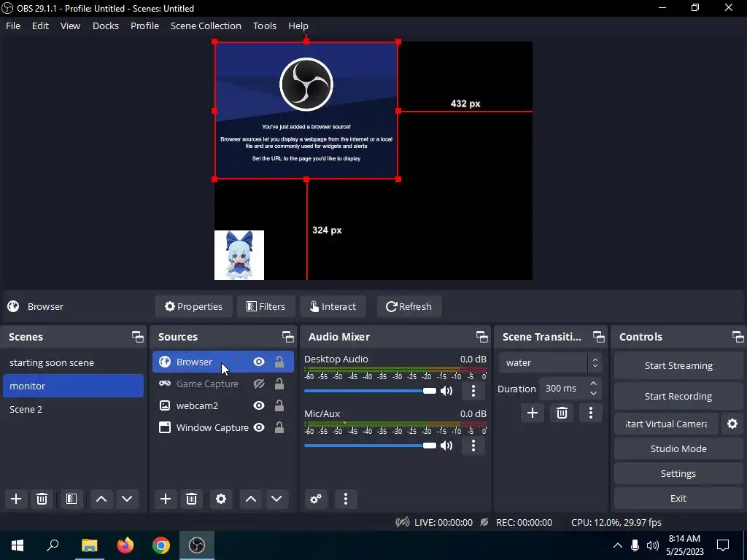Undock the Scene Transitions panel
This screenshot has width=747, height=560.
pos(598,337)
